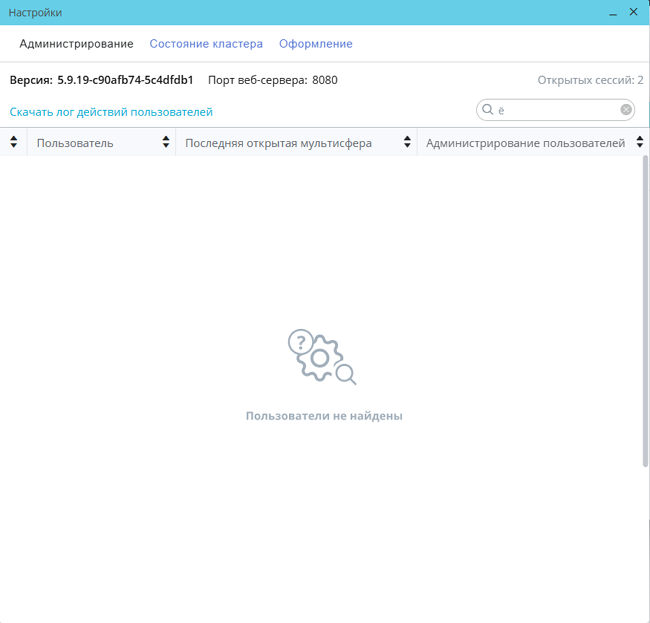Clear the search field with the X icon
This screenshot has height=623, width=650.
pos(626,110)
